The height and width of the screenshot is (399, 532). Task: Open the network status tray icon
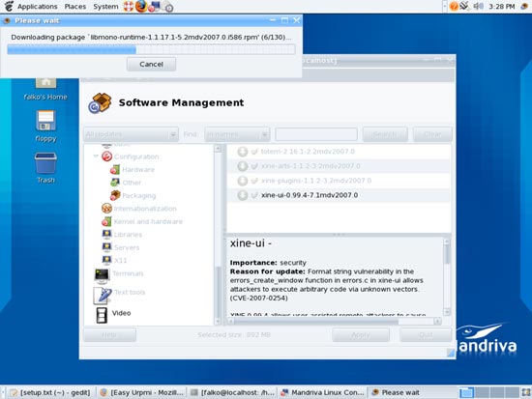465,6
